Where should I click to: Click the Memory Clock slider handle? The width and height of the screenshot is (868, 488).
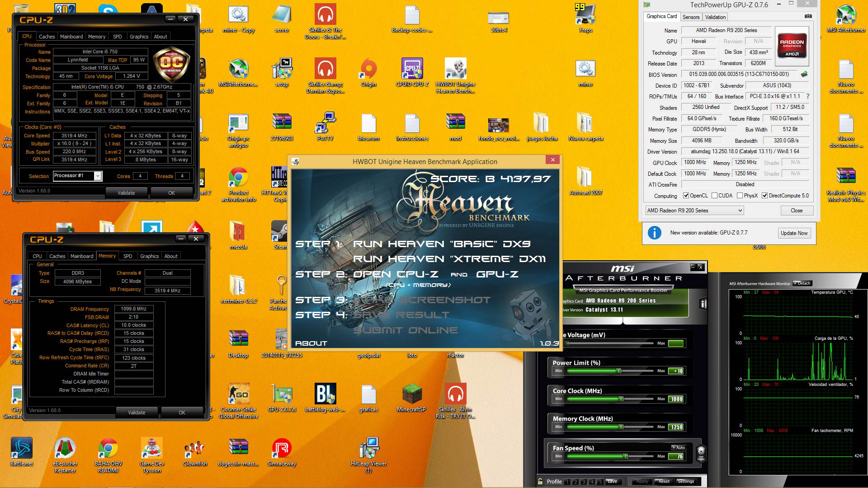click(x=621, y=427)
